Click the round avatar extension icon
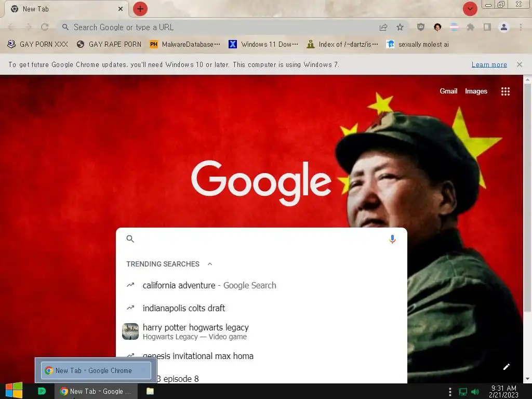532x399 pixels. click(437, 27)
